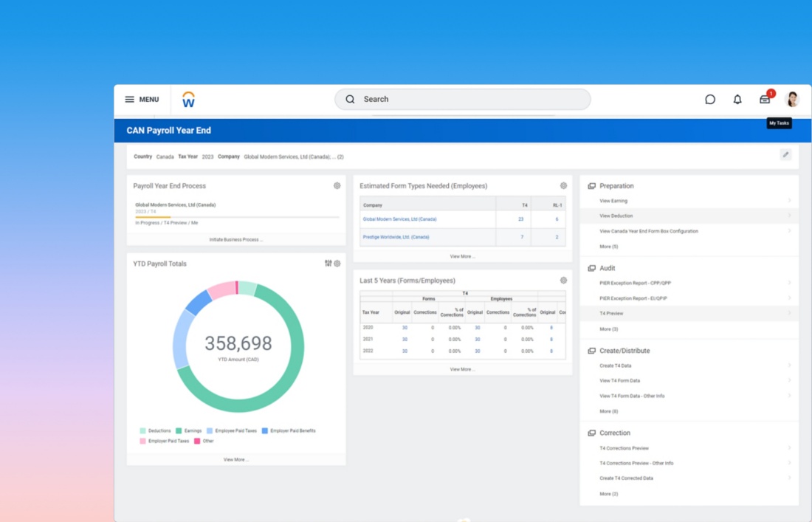Click the Earnings legend color swatch
Image resolution: width=812 pixels, height=522 pixels.
(179, 431)
